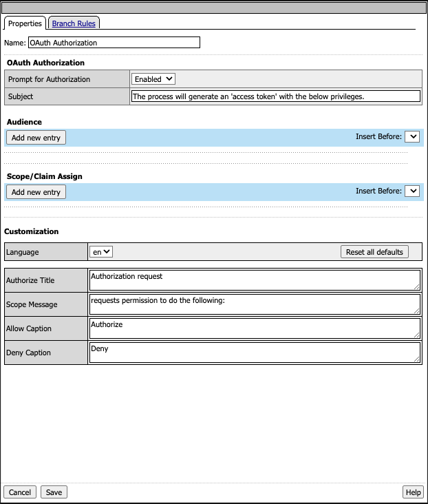This screenshot has width=428, height=504.
Task: Click the Cancel button
Action: click(20, 492)
